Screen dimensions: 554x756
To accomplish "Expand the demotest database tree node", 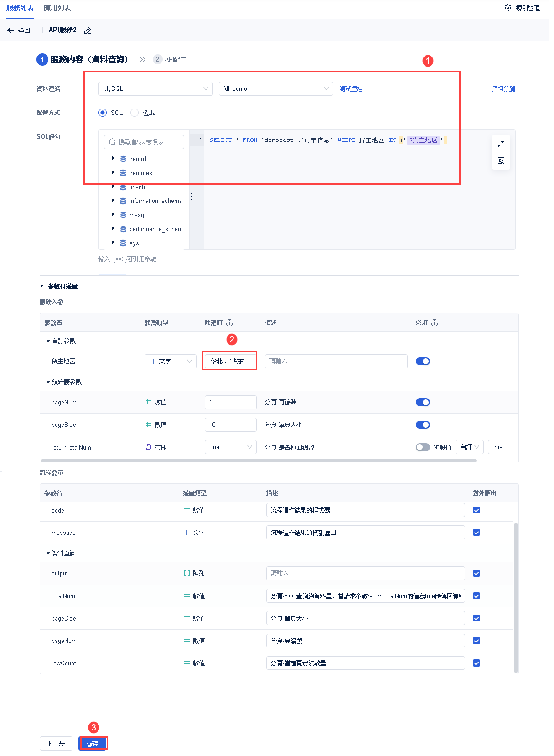I will coord(113,172).
